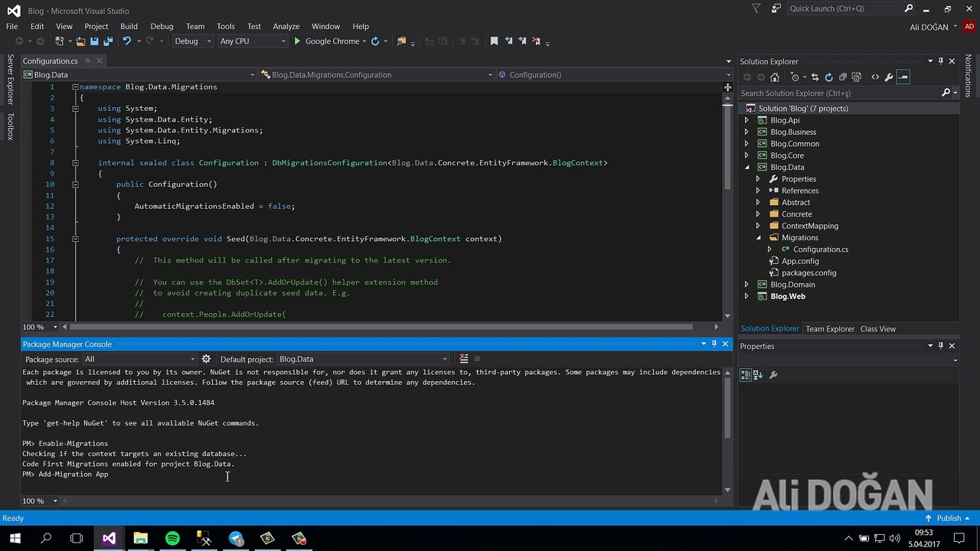Open the Package source dropdown

(140, 359)
